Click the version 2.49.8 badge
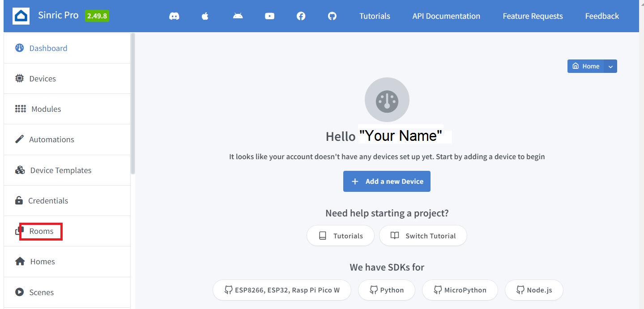 97,16
